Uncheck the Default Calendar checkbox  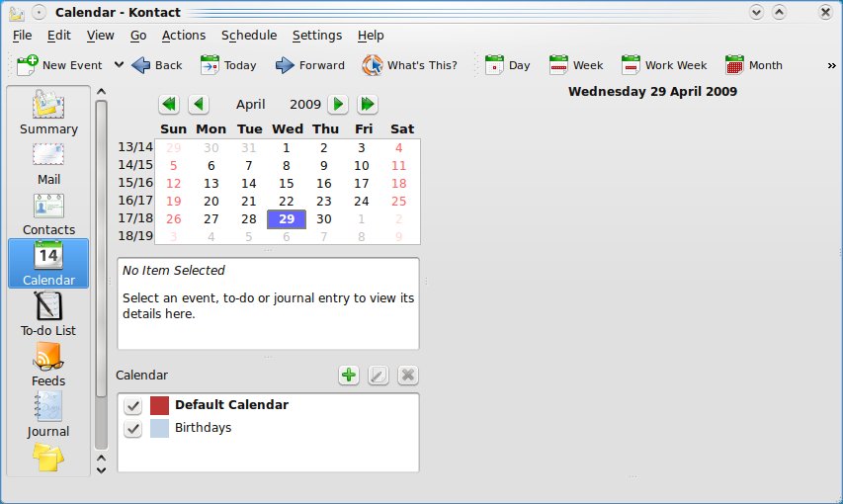tap(132, 405)
